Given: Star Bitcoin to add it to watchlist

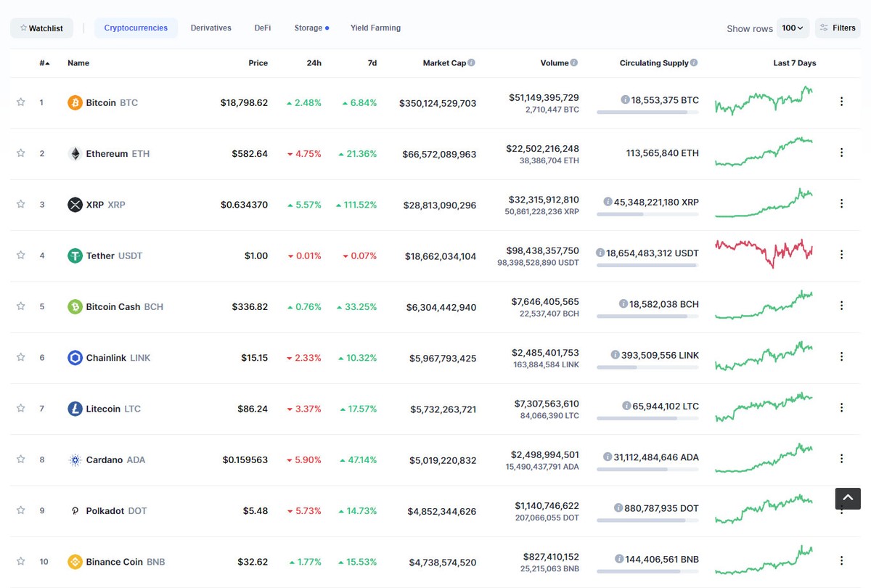Looking at the screenshot, I should tap(21, 102).
